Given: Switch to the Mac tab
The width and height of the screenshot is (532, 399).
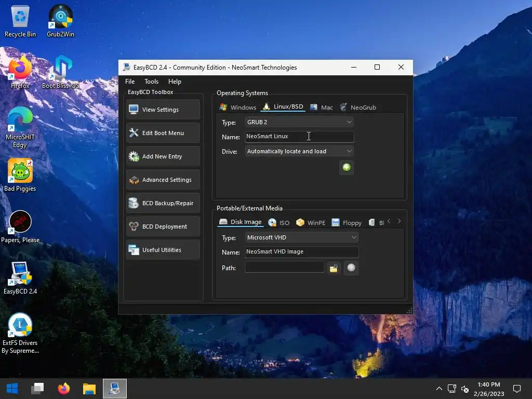Looking at the screenshot, I should pos(322,107).
